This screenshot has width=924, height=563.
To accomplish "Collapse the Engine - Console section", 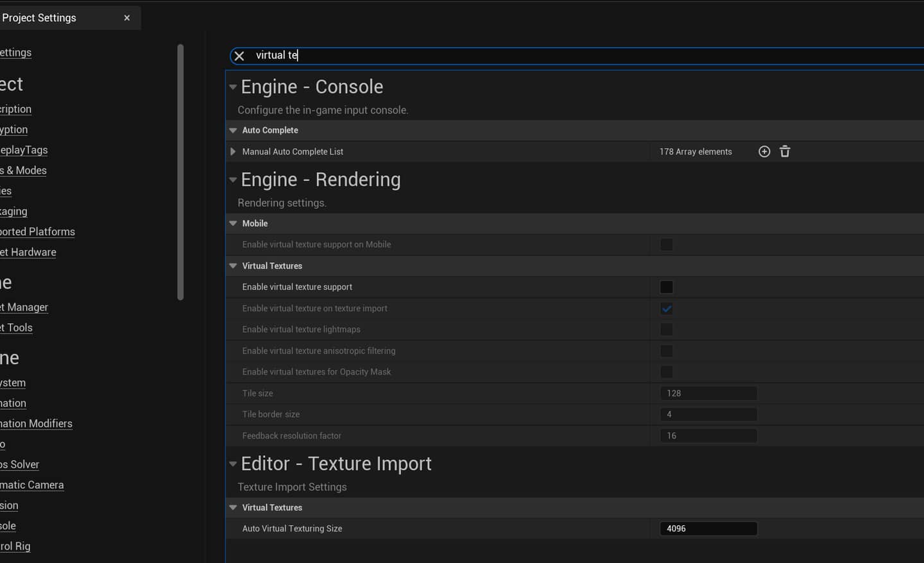I will point(233,87).
